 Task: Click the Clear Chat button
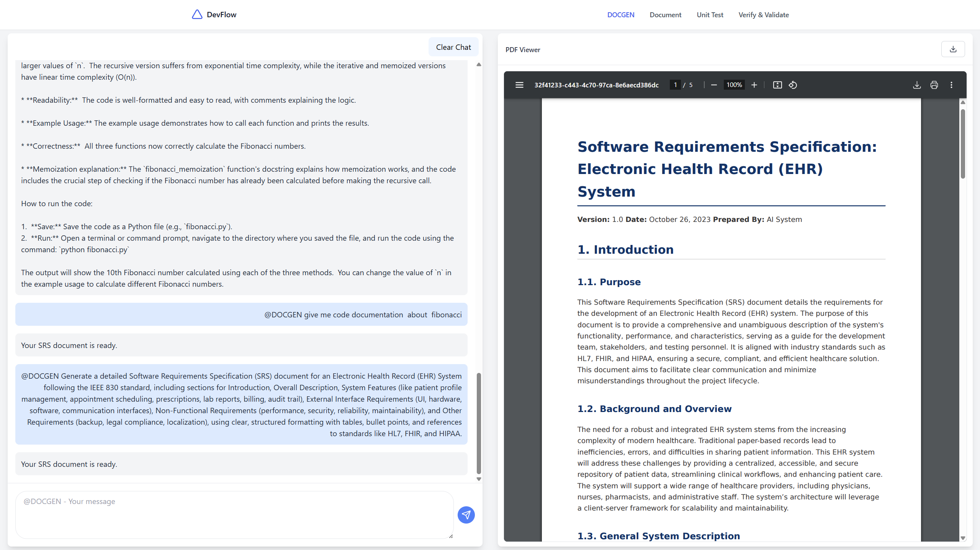click(x=453, y=46)
